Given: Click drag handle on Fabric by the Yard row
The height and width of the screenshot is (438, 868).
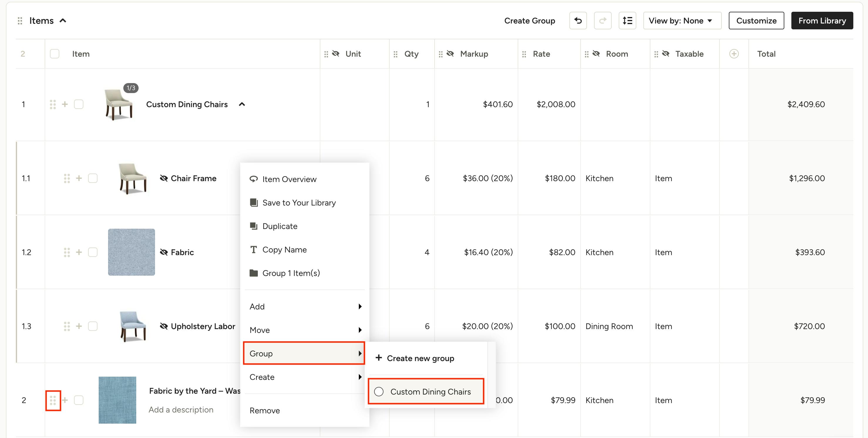Looking at the screenshot, I should (53, 400).
